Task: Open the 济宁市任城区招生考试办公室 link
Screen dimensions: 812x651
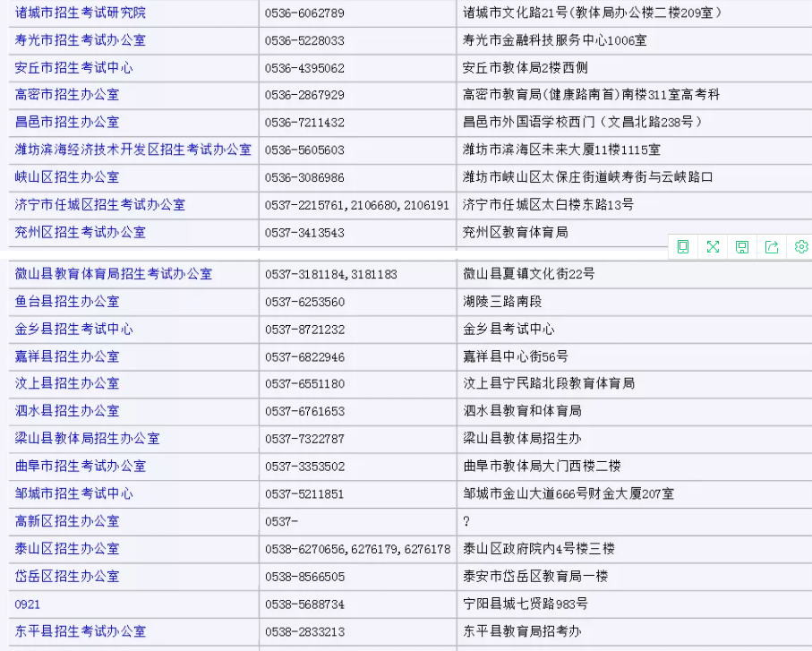Action: [x=100, y=205]
